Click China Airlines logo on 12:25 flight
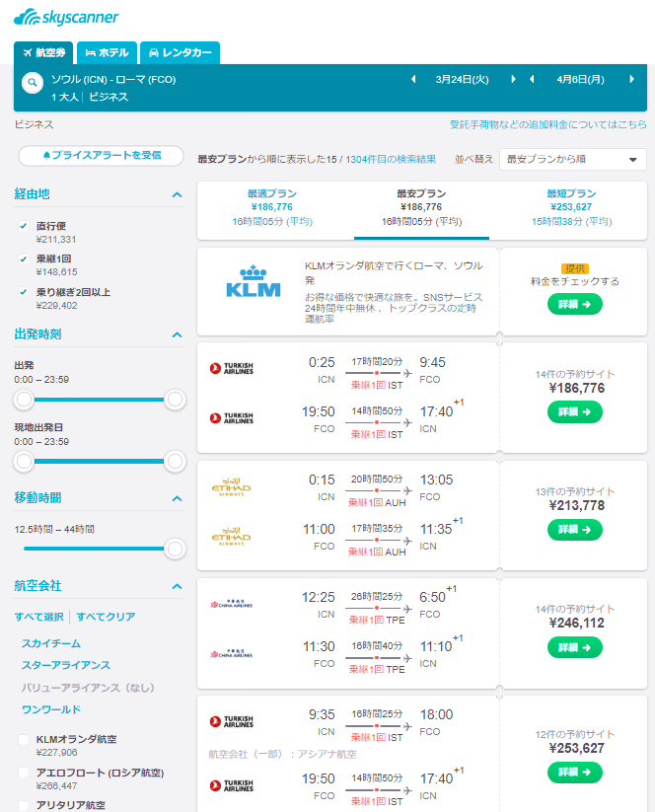The image size is (655, 812). [x=232, y=605]
